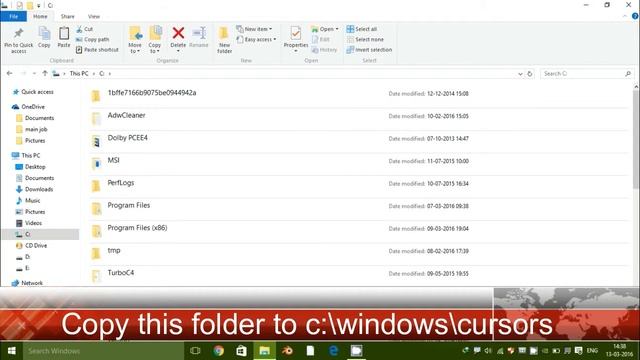
Task: Click the Open dropdown in ribbon
Action: coord(325,29)
